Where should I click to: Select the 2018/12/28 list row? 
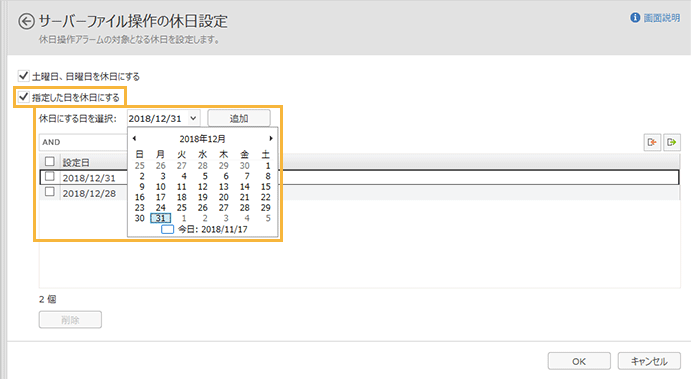(359, 193)
